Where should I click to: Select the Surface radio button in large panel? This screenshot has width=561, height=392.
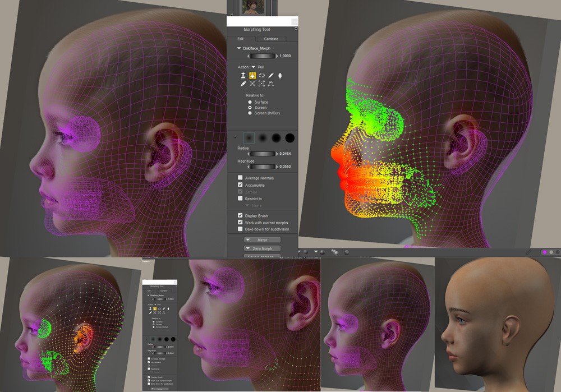[x=250, y=102]
